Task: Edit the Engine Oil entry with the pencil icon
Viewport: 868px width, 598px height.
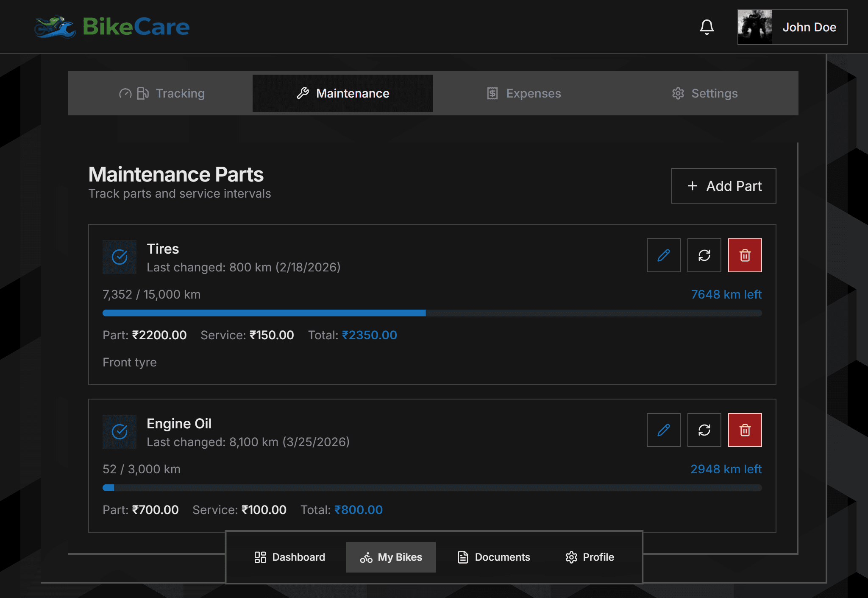Action: 663,430
